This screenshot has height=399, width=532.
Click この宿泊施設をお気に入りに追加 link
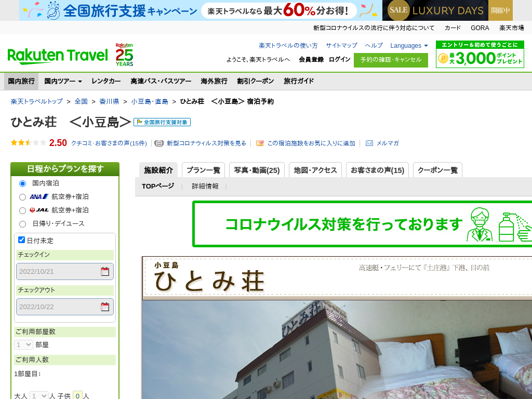pos(311,143)
